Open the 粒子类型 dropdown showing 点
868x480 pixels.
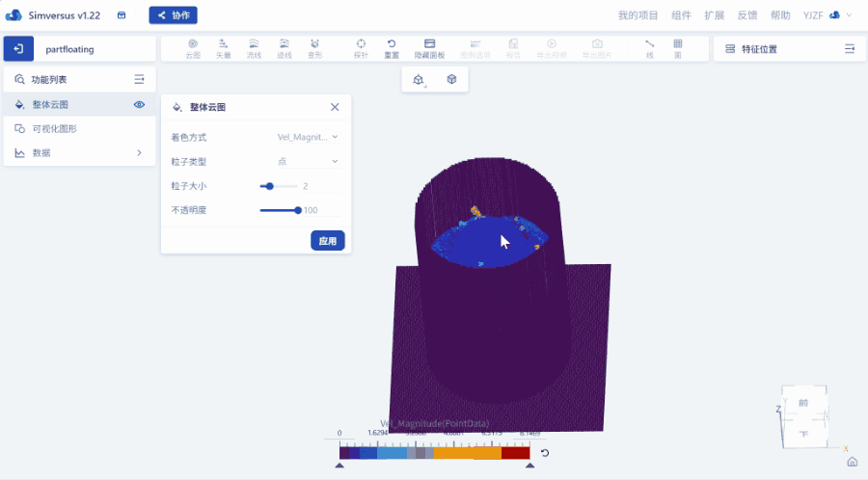click(308, 162)
